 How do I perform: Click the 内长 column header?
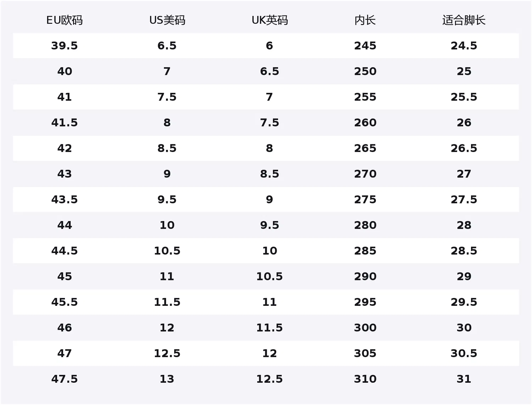[x=365, y=20]
